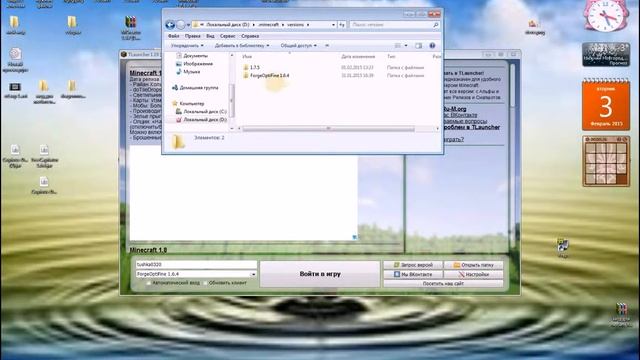The width and height of the screenshot is (640, 360).
Task: Open the Explorer recent locations arrow
Action: click(x=188, y=25)
